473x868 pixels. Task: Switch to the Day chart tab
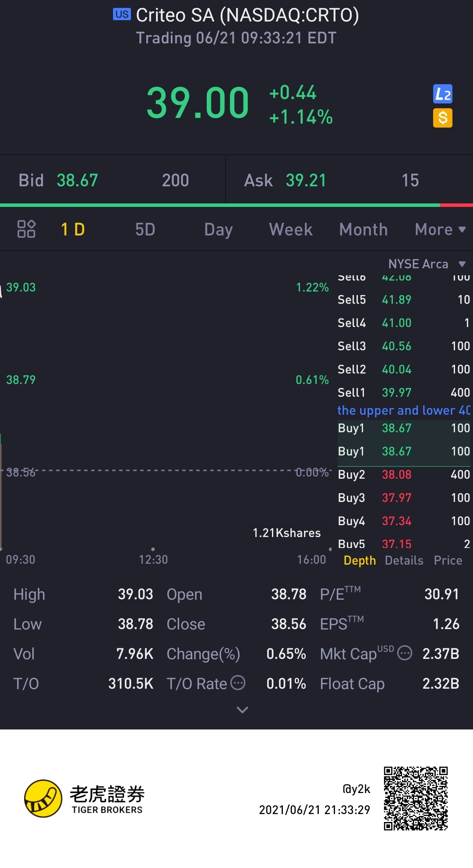coord(219,229)
